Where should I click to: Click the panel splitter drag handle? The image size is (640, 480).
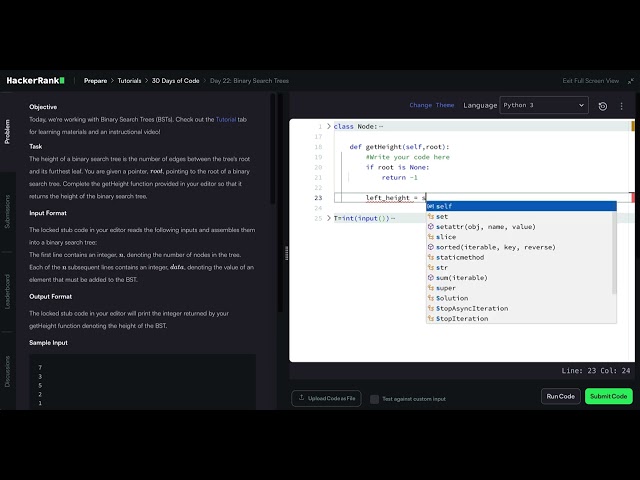tap(286, 253)
